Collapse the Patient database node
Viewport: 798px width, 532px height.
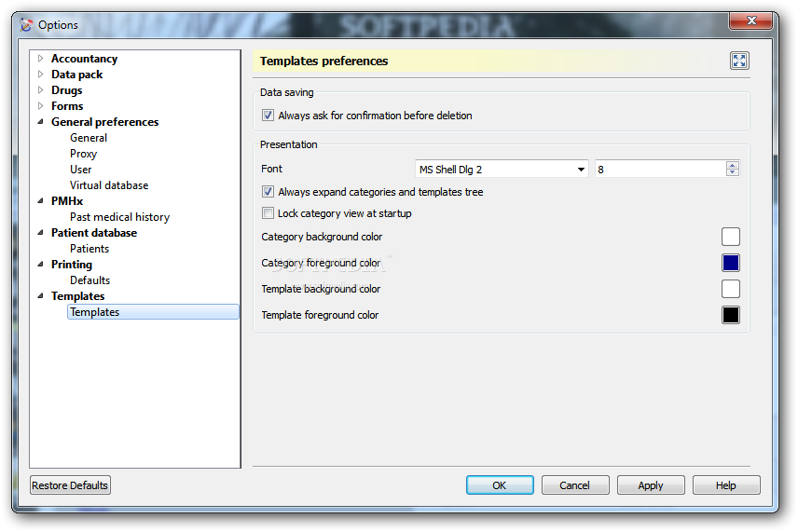coord(41,232)
